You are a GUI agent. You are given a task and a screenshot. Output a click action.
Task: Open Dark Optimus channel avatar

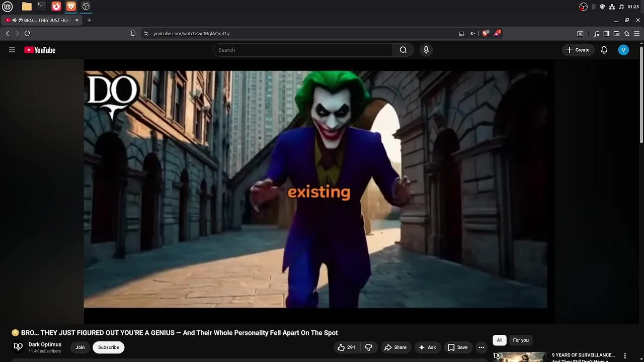click(18, 347)
